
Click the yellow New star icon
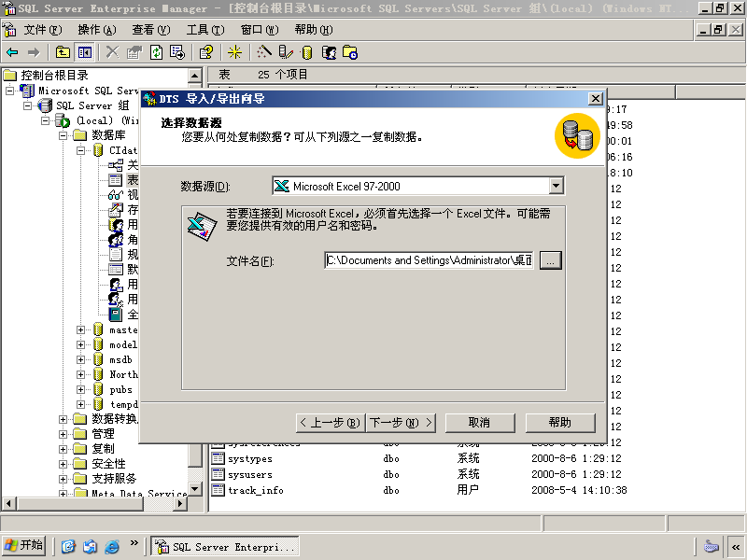[x=234, y=52]
